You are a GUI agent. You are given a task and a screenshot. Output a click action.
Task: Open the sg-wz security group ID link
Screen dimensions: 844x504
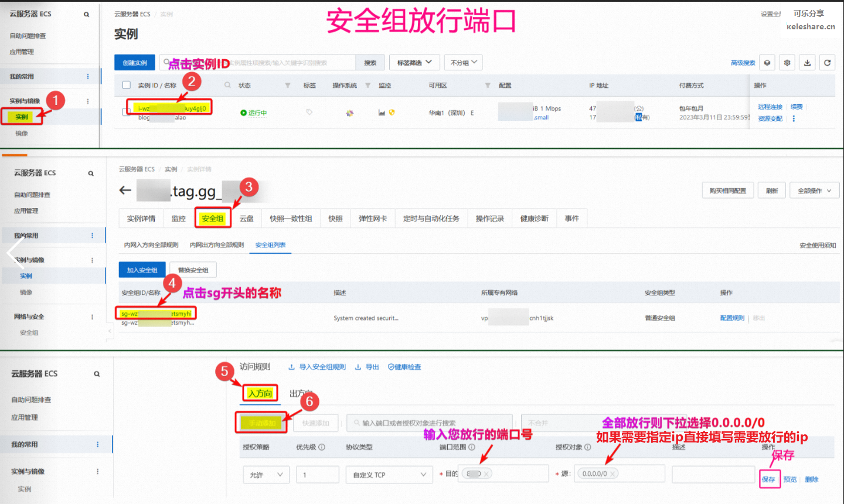[156, 314]
